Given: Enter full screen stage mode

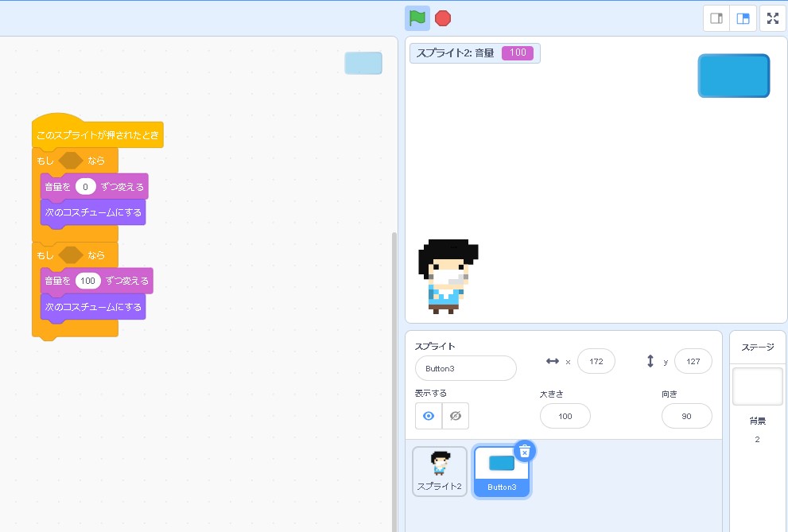Looking at the screenshot, I should click(773, 18).
